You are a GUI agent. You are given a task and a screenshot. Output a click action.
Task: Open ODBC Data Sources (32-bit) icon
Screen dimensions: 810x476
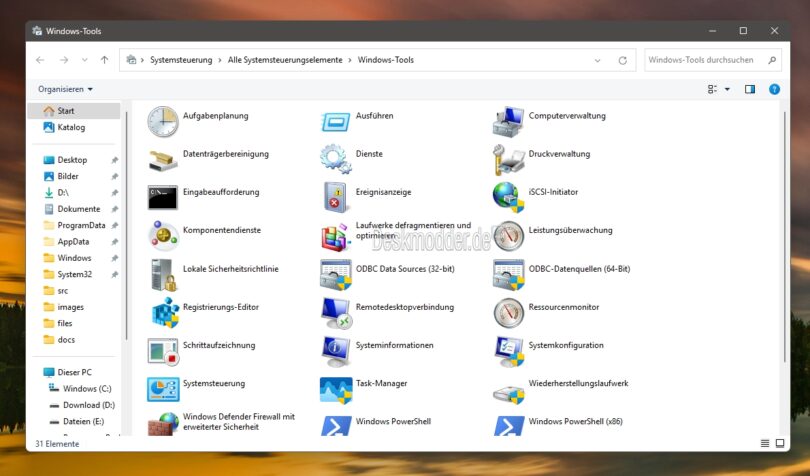point(336,274)
